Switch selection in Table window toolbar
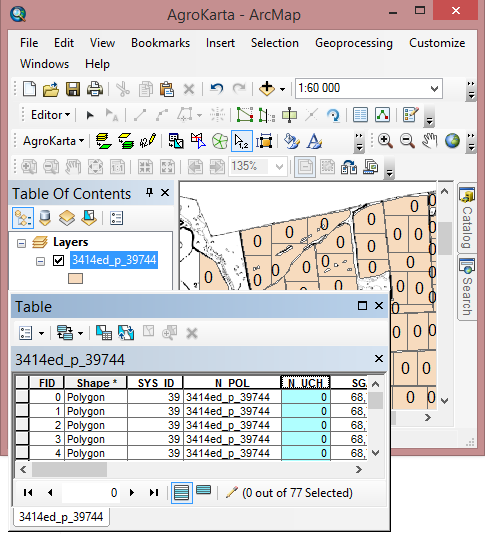The height and width of the screenshot is (534, 485). coord(126,333)
